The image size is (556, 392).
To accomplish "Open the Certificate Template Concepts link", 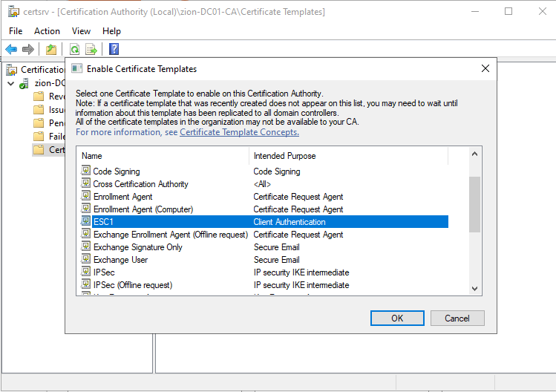I will (x=239, y=132).
